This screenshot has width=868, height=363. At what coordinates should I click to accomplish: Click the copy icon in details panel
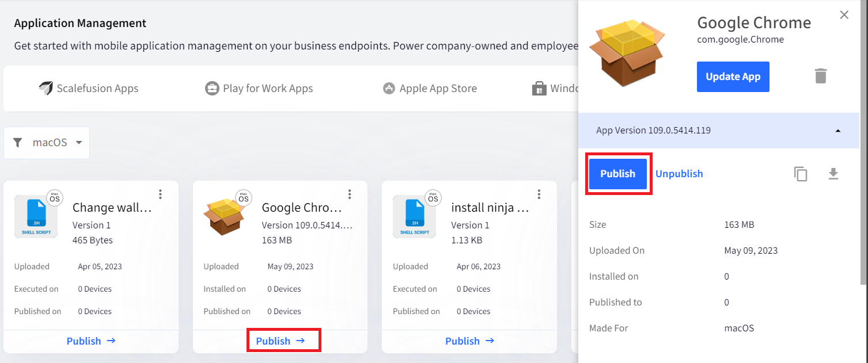(801, 174)
